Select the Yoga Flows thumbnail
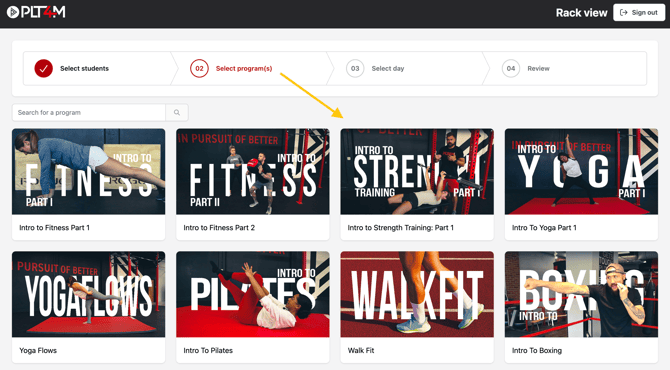The height and width of the screenshot is (370, 670). pos(88,294)
